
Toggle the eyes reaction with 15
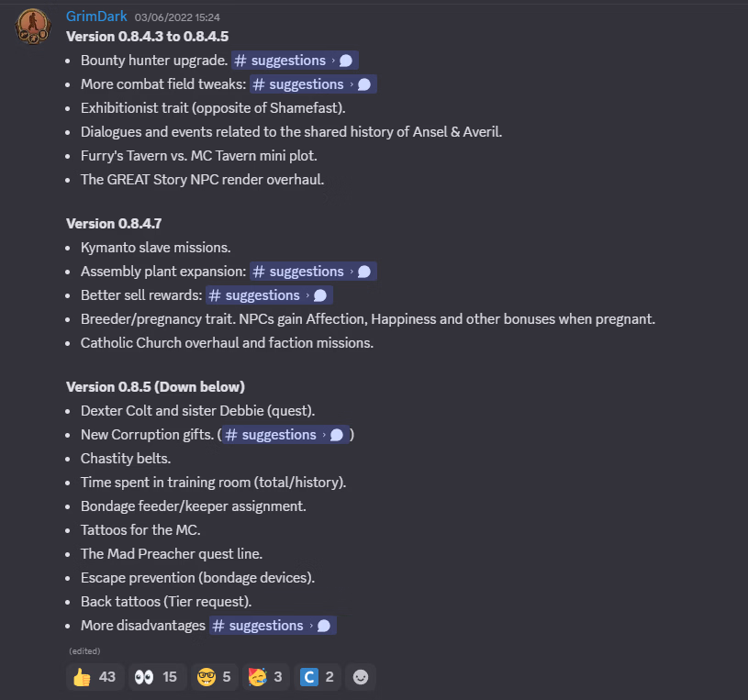pyautogui.click(x=157, y=677)
